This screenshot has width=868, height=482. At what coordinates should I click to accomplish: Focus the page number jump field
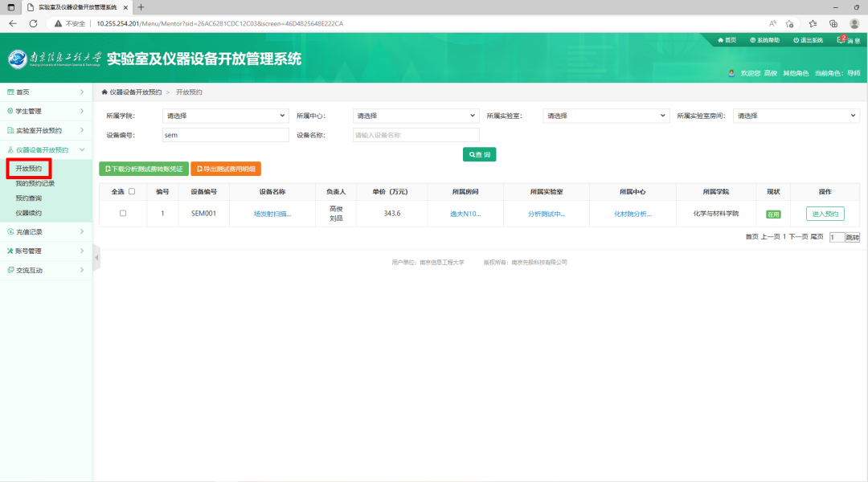tap(837, 238)
